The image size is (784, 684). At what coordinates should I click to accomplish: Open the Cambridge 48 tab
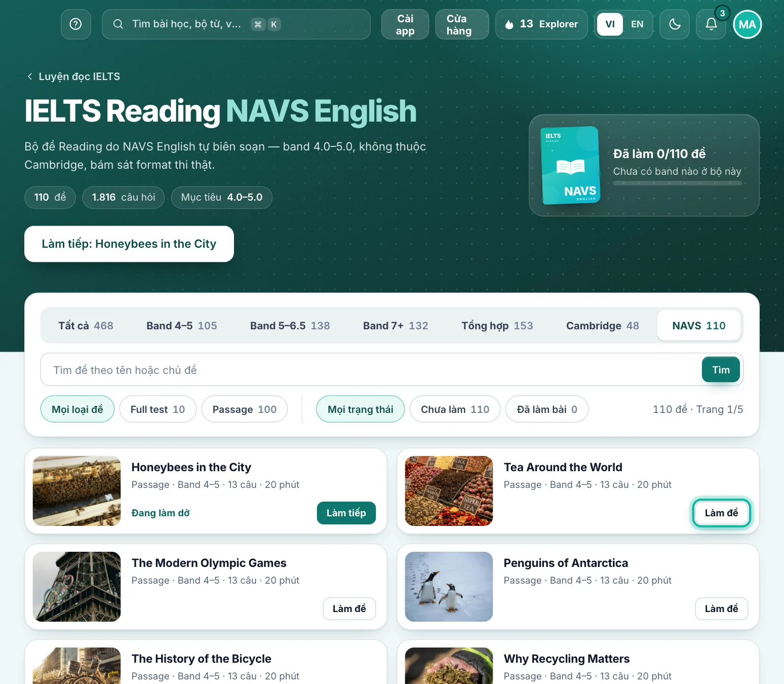coord(602,325)
